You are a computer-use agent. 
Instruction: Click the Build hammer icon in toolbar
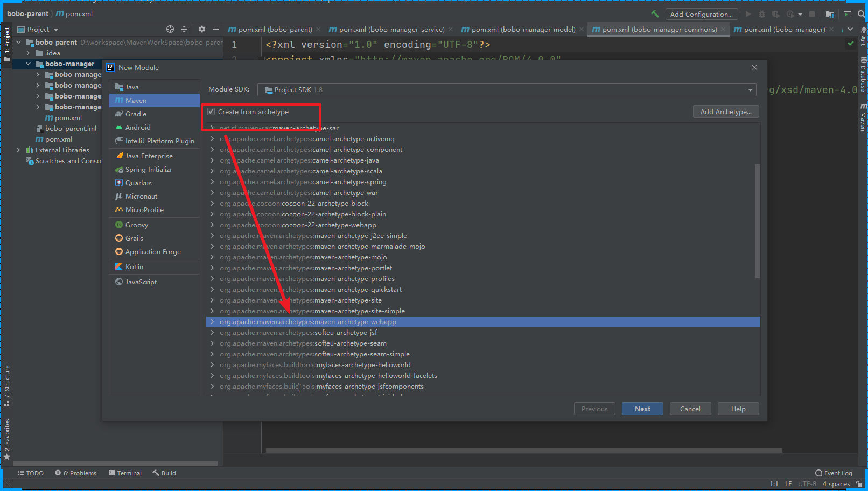tap(655, 14)
